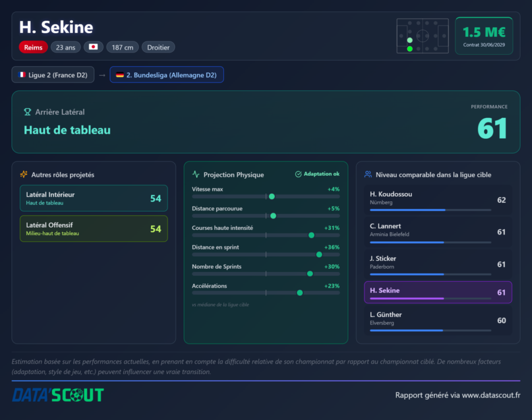Click the sparkle icon beside Autres rôles projetés
This screenshot has width=532, height=420.
click(24, 175)
